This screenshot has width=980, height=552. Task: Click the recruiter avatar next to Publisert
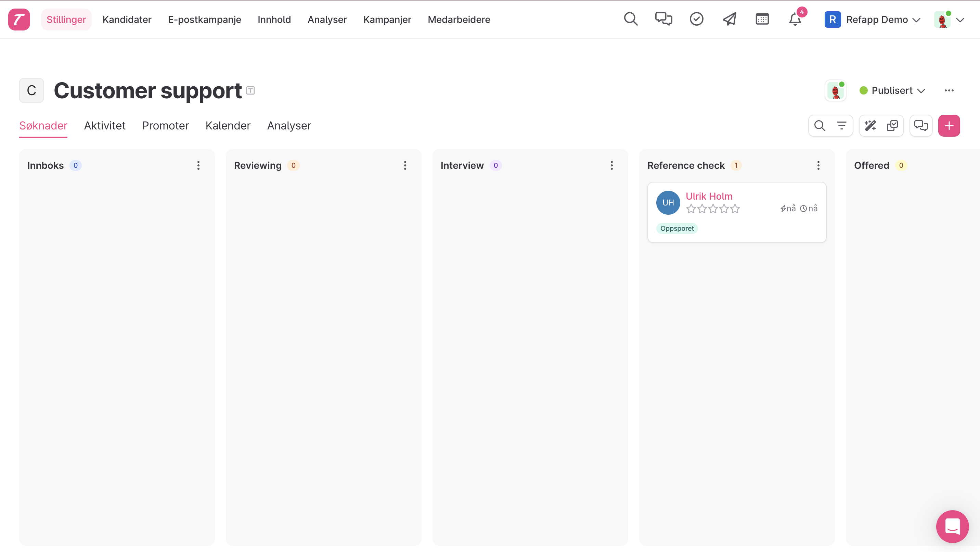coord(836,91)
